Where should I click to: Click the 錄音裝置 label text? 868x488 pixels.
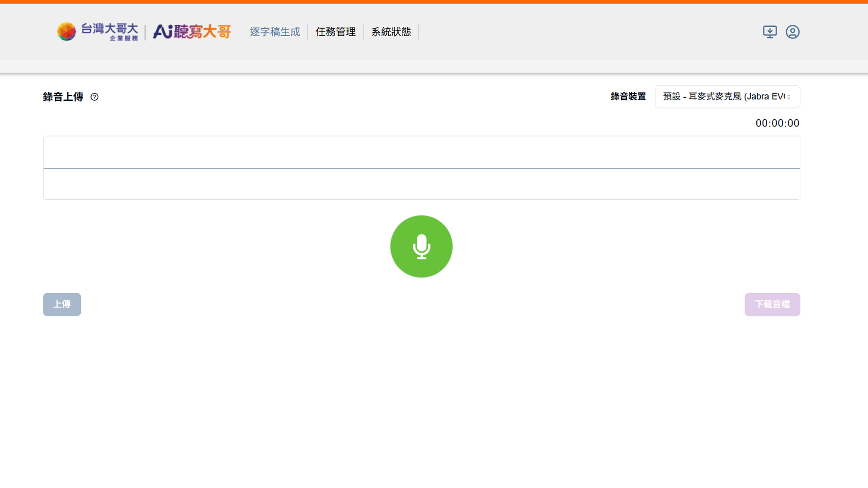pyautogui.click(x=628, y=96)
